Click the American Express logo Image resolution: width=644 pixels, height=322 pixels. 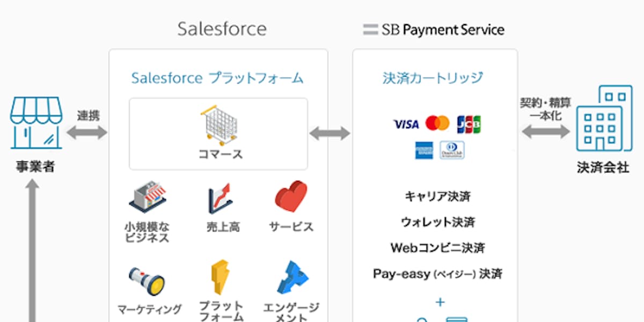click(x=423, y=150)
